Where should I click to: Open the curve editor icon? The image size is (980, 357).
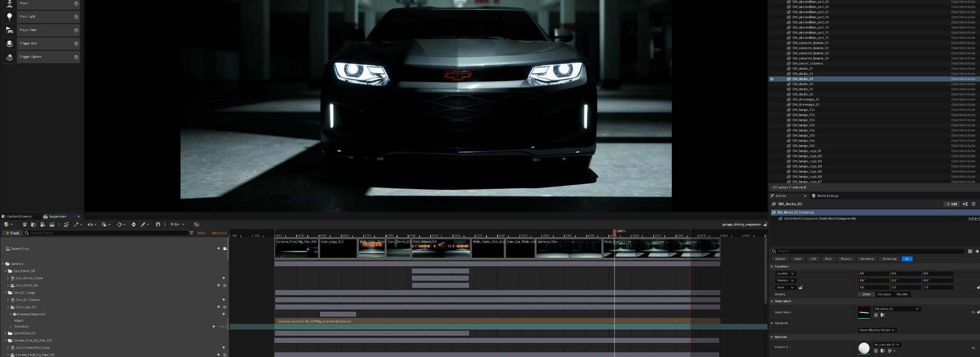pyautogui.click(x=197, y=224)
